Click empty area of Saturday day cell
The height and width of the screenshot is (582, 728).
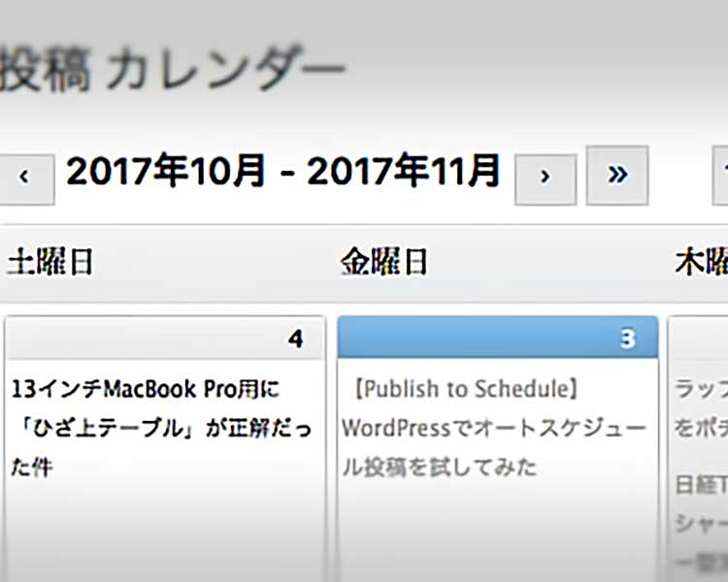(x=165, y=533)
